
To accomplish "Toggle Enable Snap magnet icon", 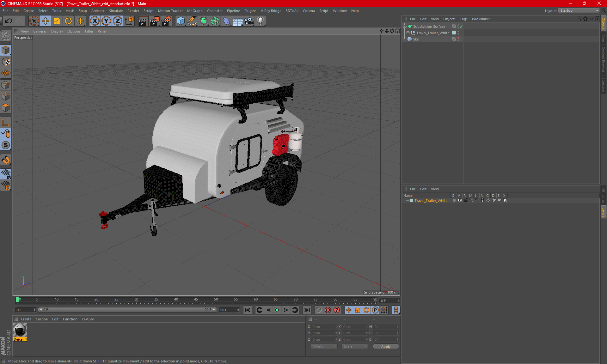I will click(6, 160).
